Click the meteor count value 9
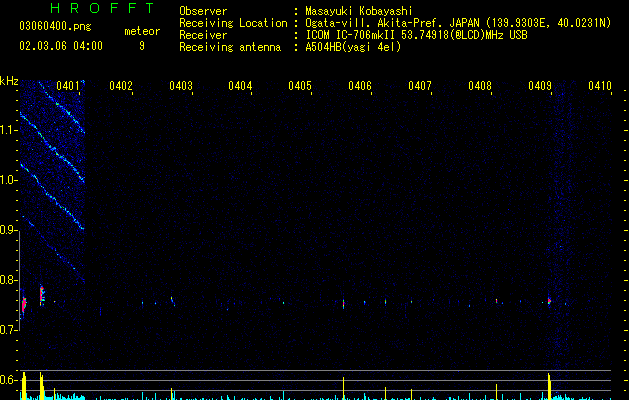Viewport: 629px width, 400px height. 142,46
